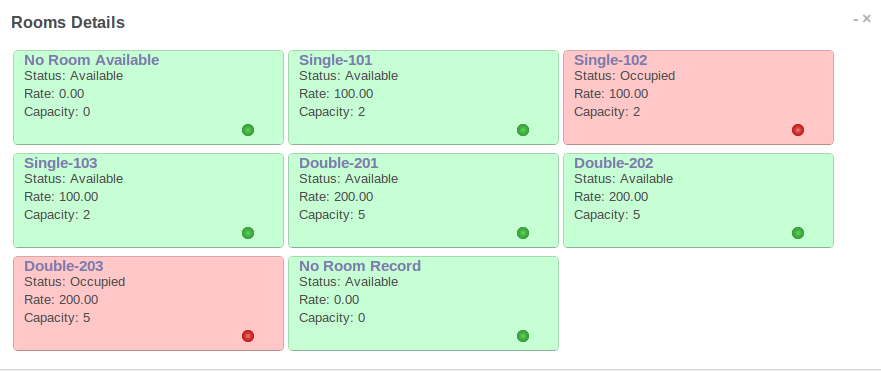The image size is (881, 372).
Task: Open the Double-203 room title link
Action: 64,266
